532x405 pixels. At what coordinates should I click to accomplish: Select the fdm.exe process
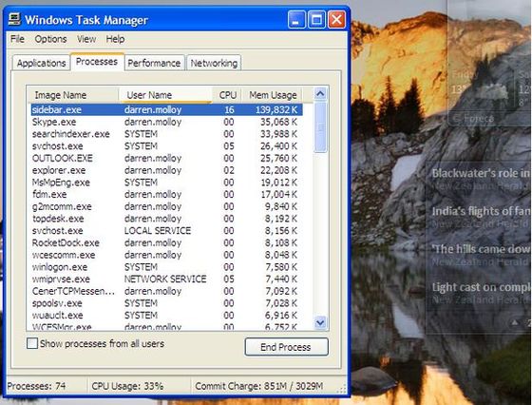click(x=166, y=194)
